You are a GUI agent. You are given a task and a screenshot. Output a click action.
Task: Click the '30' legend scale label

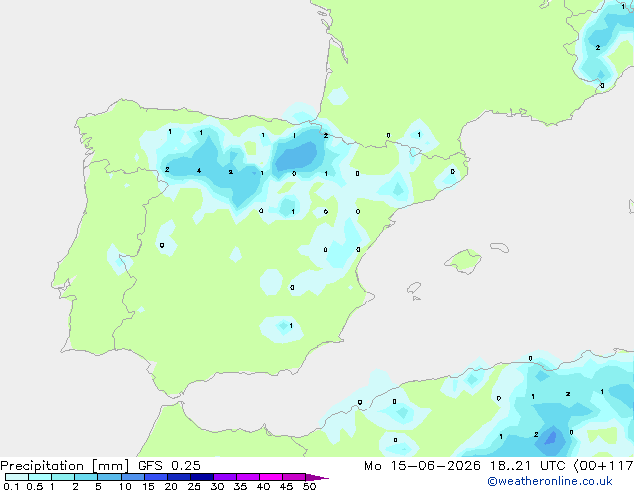[x=217, y=486]
